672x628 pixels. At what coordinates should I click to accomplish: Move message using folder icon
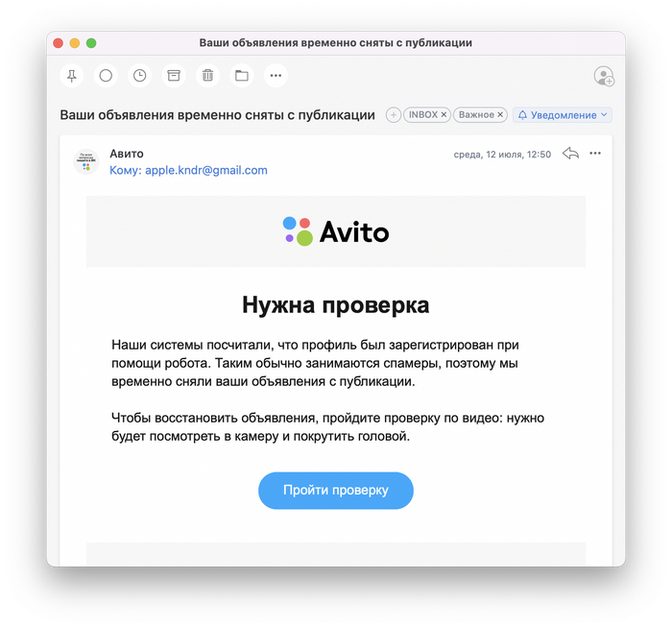pos(242,76)
